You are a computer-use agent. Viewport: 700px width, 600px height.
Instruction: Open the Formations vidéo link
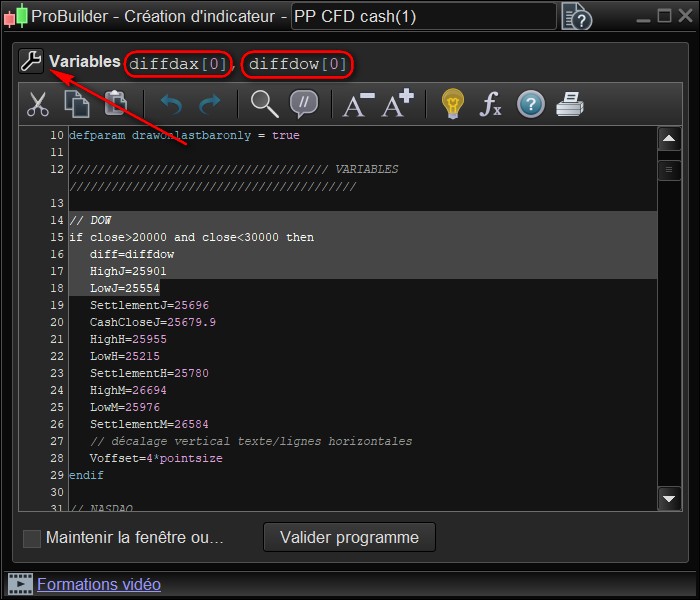coord(99,584)
